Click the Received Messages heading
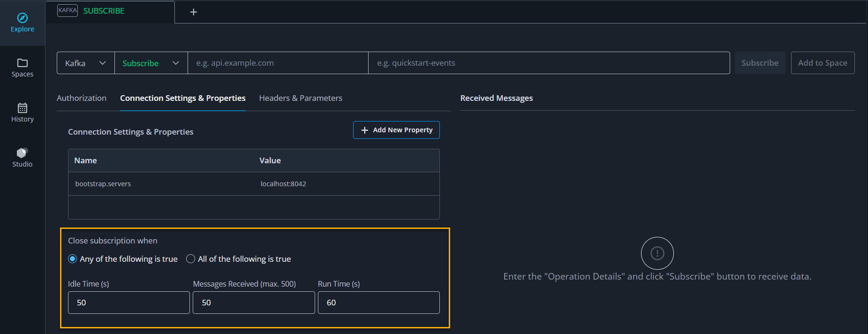The image size is (868, 334). tap(497, 98)
